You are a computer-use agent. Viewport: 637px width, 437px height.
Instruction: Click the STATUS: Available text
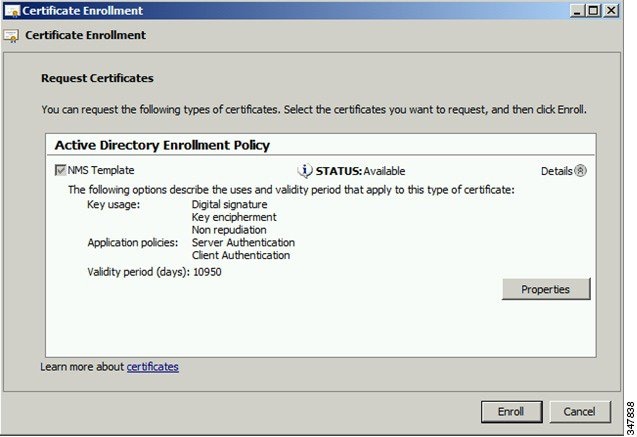360,171
